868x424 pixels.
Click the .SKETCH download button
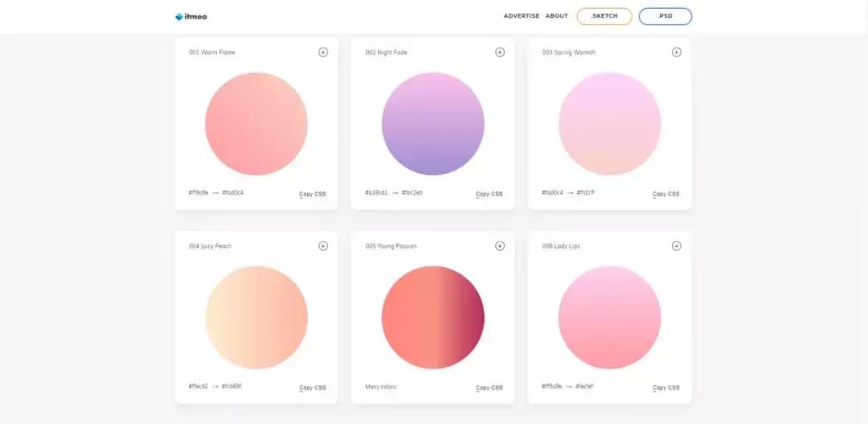(604, 16)
